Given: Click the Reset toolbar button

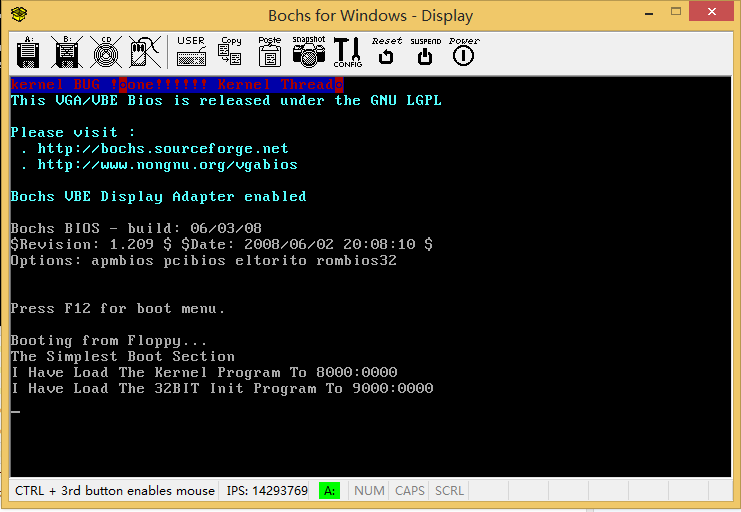Looking at the screenshot, I should click(x=387, y=51).
